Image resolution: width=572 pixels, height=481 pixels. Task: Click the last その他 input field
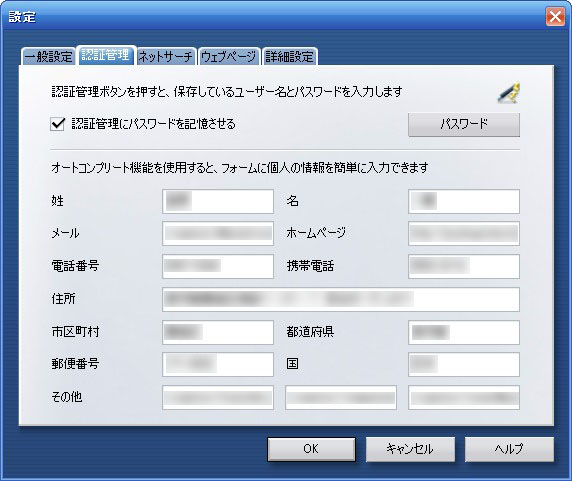[464, 397]
